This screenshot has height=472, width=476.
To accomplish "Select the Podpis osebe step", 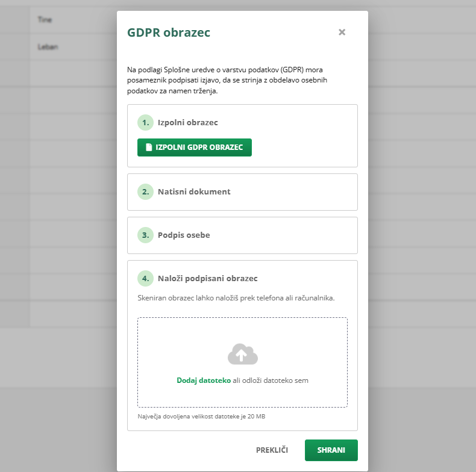I will (242, 235).
